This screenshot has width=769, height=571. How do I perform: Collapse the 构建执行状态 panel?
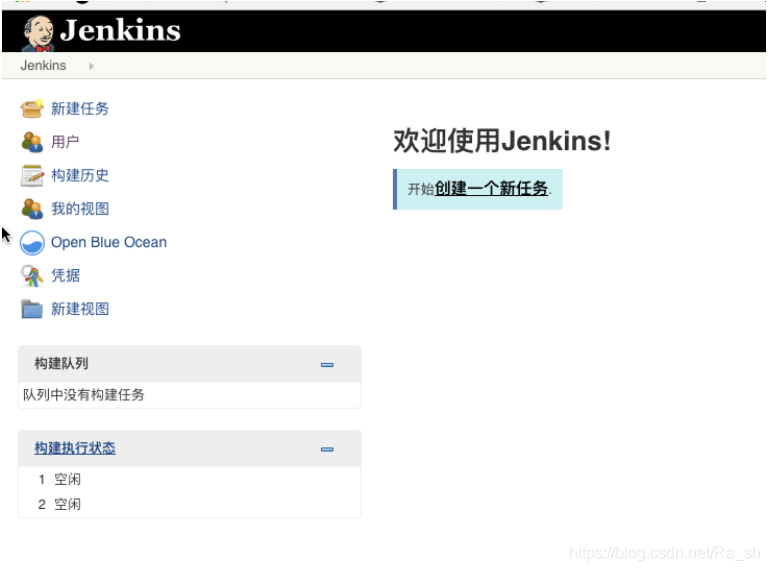click(327, 449)
